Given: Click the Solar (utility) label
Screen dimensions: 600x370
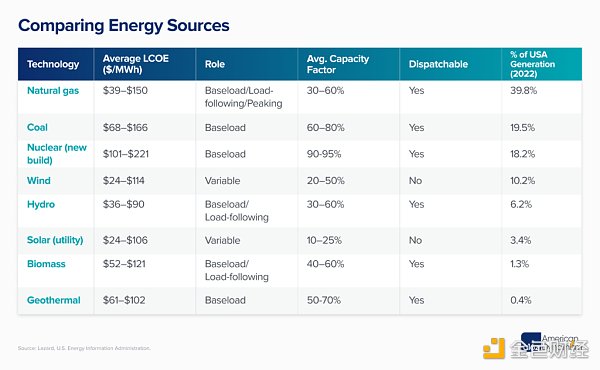Looking at the screenshot, I should [55, 240].
